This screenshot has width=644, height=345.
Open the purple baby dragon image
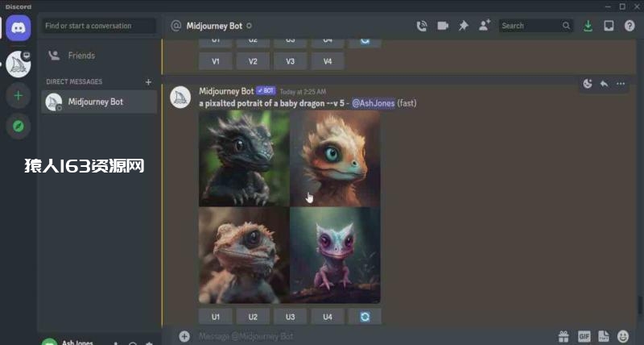coord(335,256)
